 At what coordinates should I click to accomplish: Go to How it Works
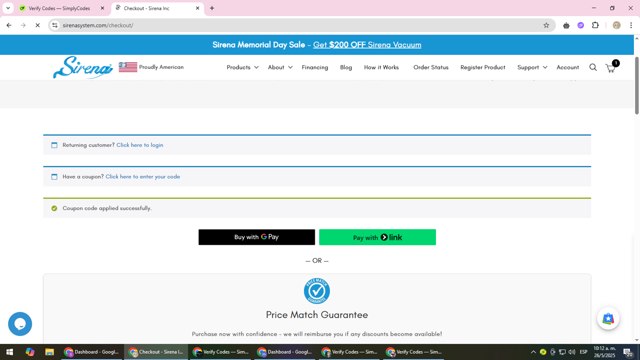tap(381, 67)
